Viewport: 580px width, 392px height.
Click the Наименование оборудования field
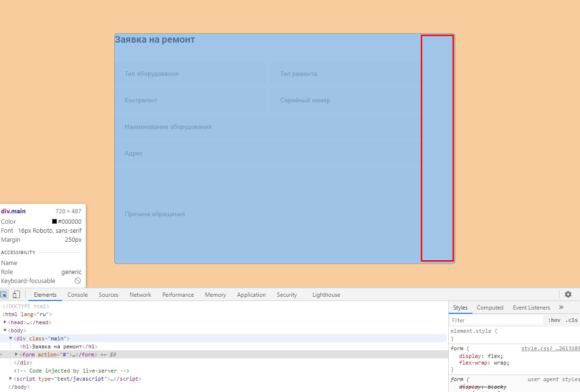pyautogui.click(x=268, y=127)
